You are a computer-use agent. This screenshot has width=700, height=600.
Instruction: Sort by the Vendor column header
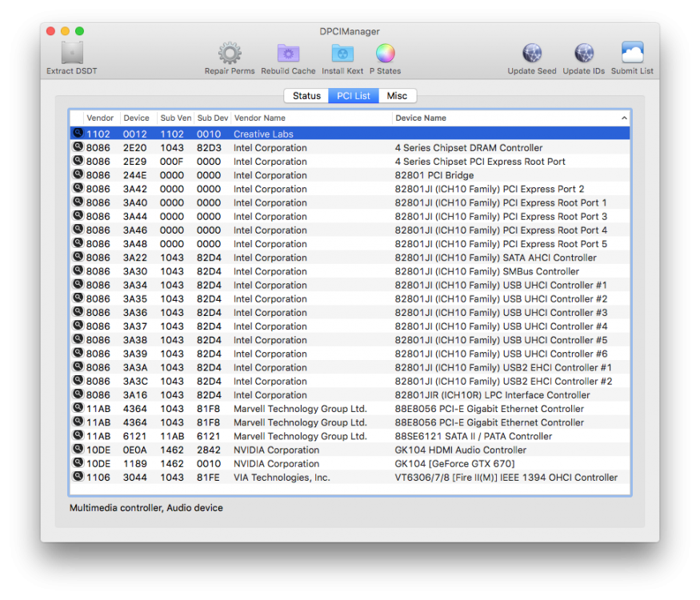pyautogui.click(x=100, y=118)
